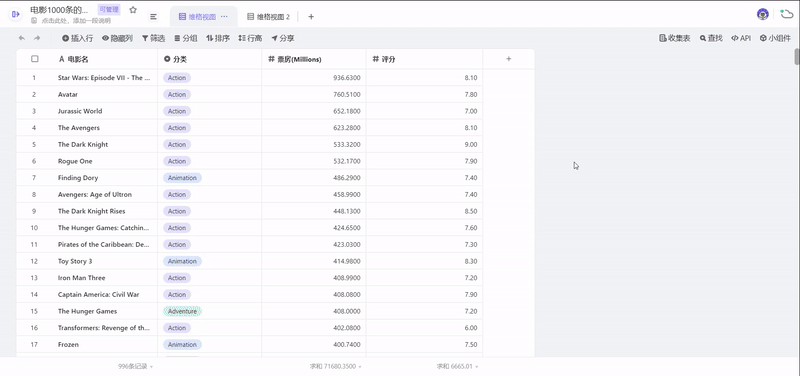This screenshot has height=376, width=800.
Task: Click the 可管理 permission badge
Action: 109,9
